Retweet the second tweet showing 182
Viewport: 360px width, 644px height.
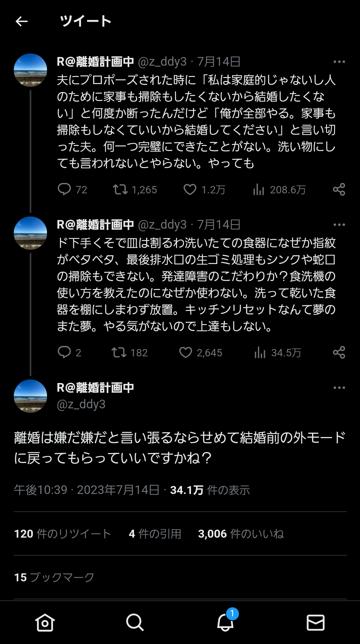coord(119,352)
